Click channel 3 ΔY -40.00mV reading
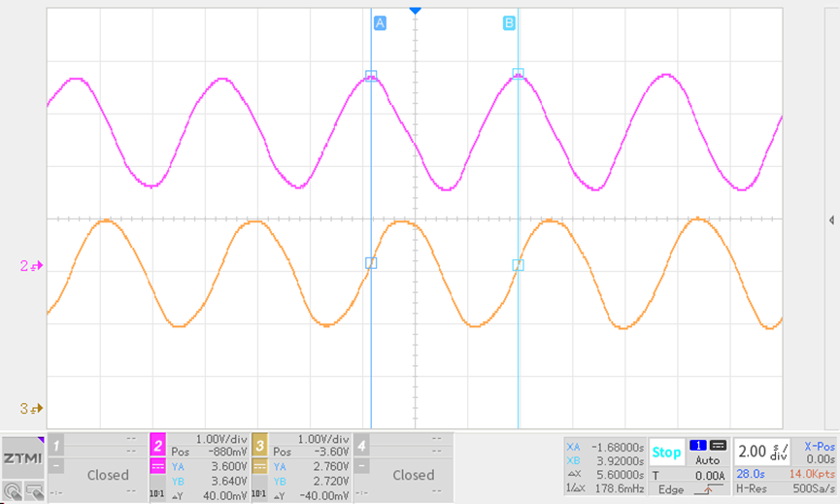The width and height of the screenshot is (840, 504). 311,496
